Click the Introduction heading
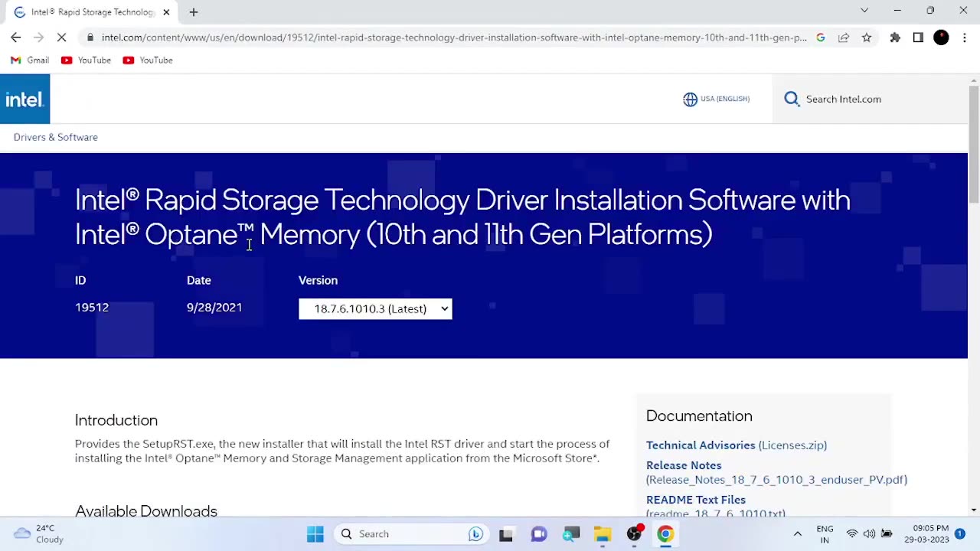This screenshot has width=980, height=551. 116,420
